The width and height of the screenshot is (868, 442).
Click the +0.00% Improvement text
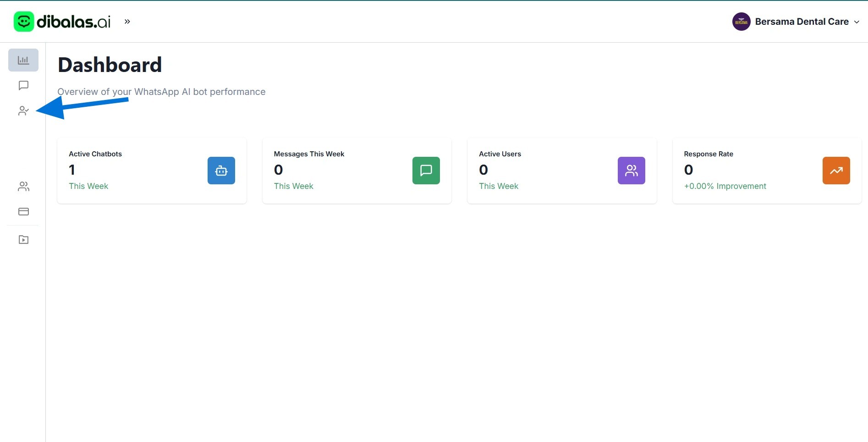pos(725,186)
